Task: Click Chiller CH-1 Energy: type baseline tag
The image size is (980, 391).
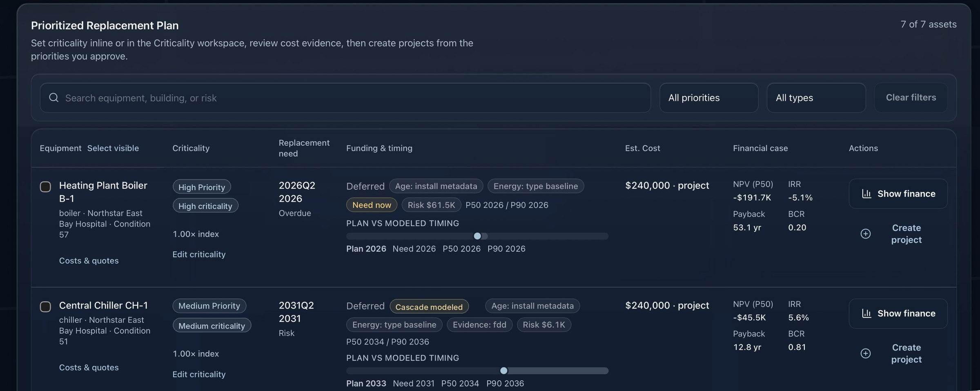Action: [394, 325]
